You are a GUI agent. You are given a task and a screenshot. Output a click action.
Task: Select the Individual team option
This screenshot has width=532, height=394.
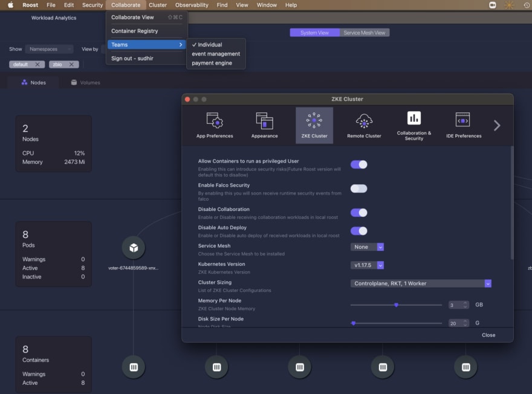coord(216,45)
